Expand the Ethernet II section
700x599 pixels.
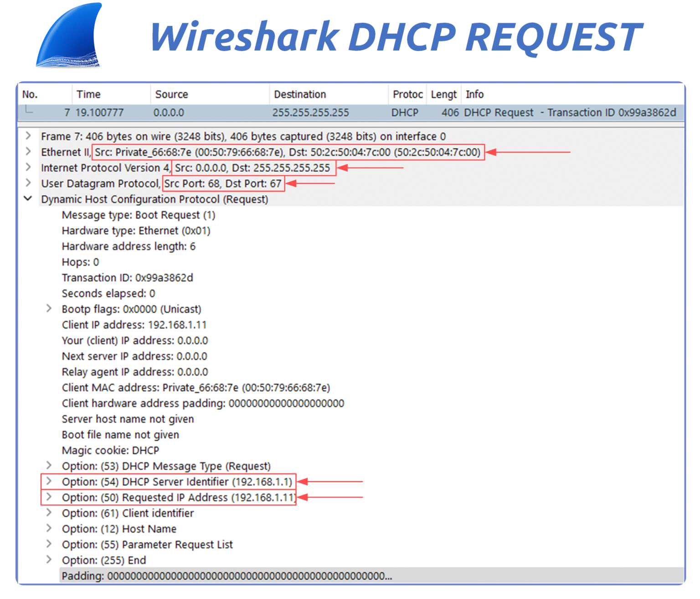28,152
